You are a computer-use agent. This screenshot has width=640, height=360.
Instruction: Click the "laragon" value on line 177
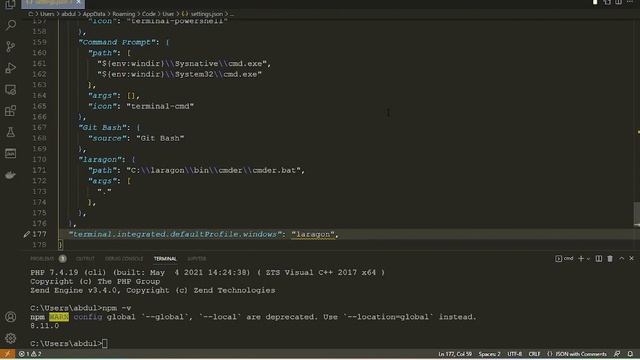[313, 234]
